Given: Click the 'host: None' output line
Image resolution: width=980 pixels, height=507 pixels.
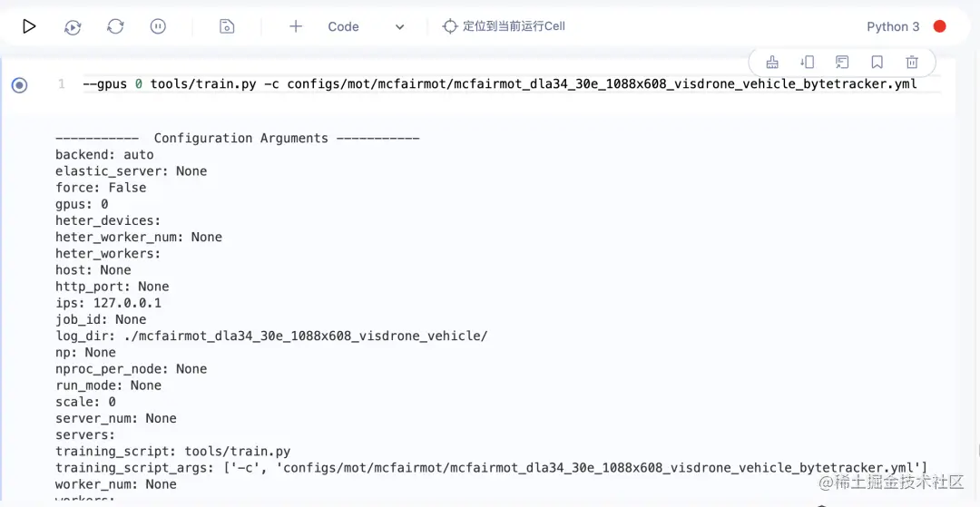Looking at the screenshot, I should coord(93,270).
